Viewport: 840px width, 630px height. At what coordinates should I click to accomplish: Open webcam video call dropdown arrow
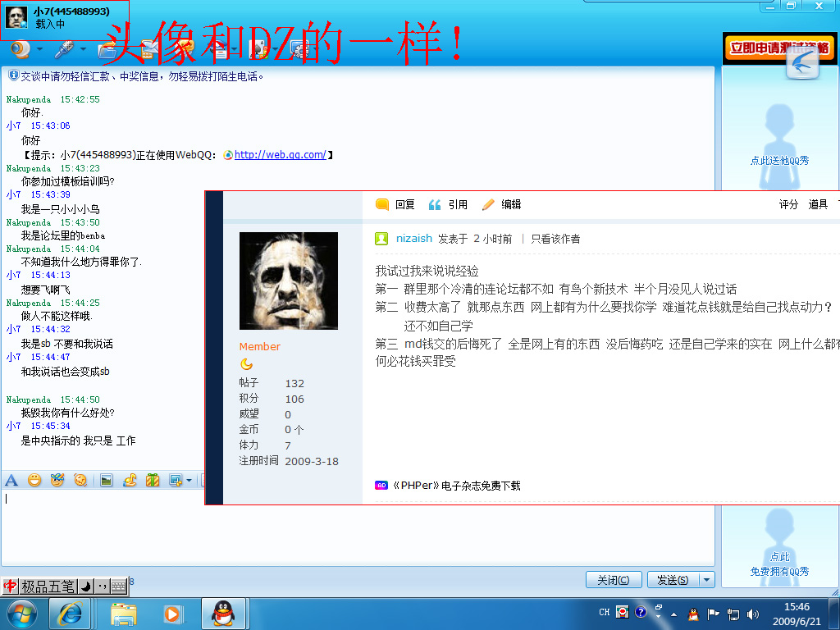click(x=40, y=49)
